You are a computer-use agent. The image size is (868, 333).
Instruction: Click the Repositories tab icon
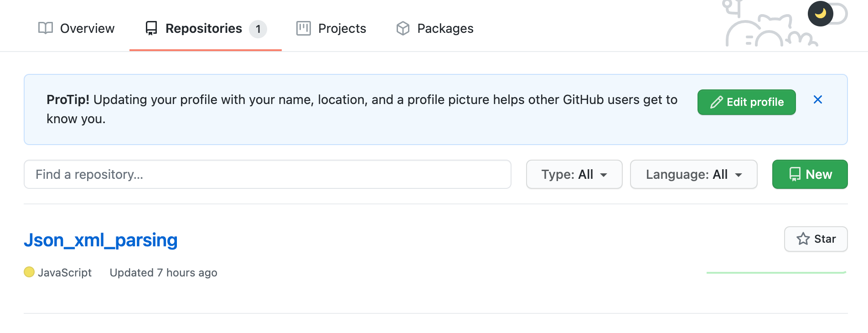click(151, 28)
